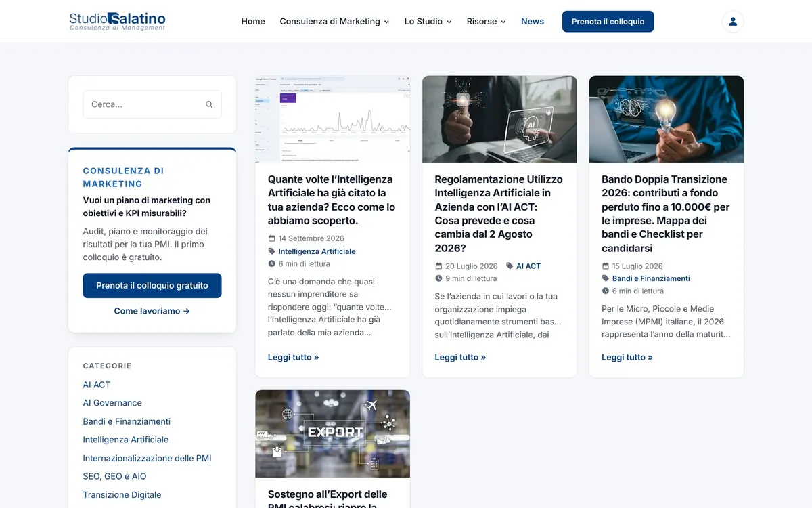The image size is (812, 508).
Task: Click the CONSULENZA DI MARKETING heading
Action: tap(124, 177)
